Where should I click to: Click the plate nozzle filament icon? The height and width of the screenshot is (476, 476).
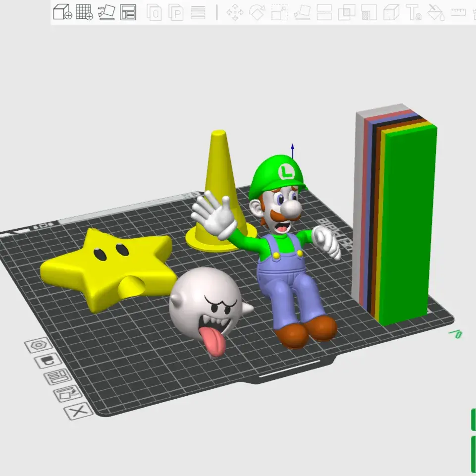tap(48, 361)
